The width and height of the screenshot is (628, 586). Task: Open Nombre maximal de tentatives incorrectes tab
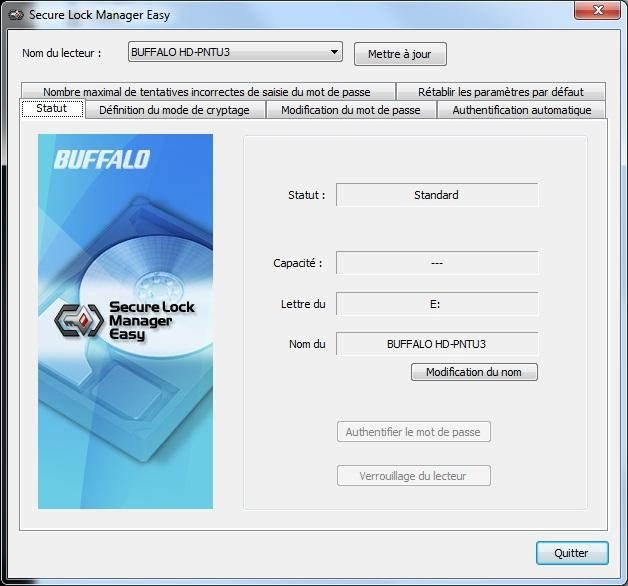click(x=207, y=92)
